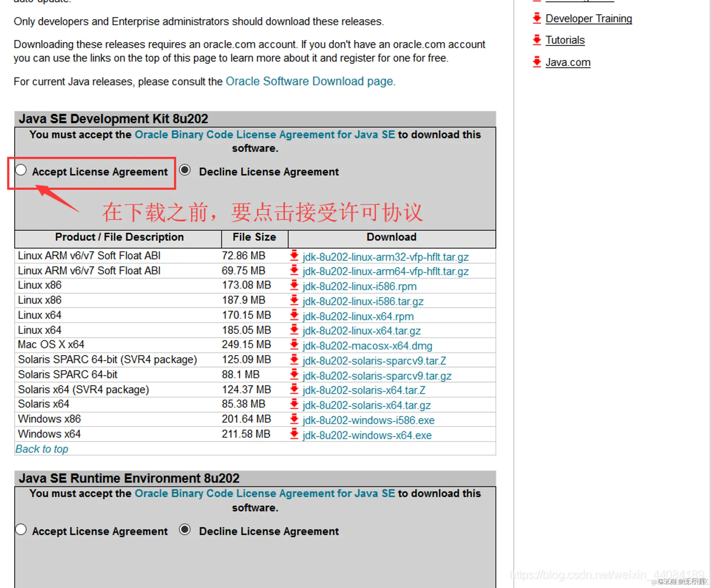
Task: Select Accept License Agreement for JDK 8u202
Action: pyautogui.click(x=21, y=170)
